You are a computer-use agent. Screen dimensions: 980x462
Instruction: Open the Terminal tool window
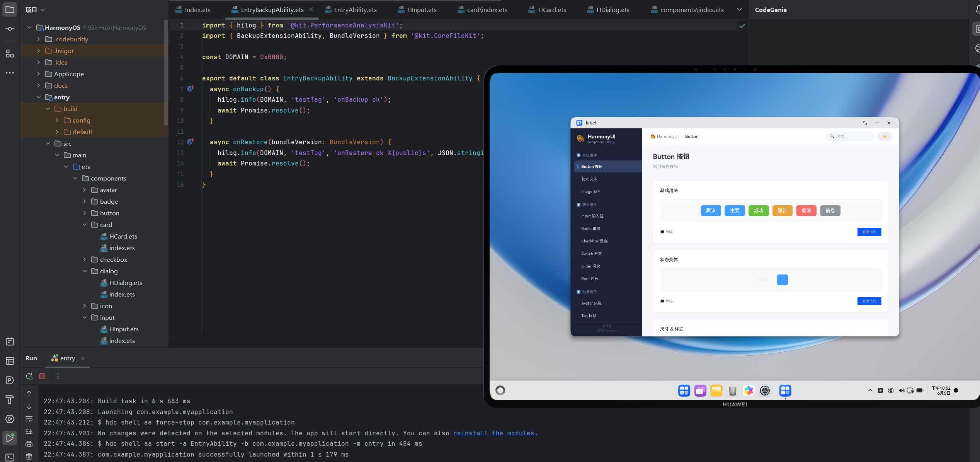point(10,457)
